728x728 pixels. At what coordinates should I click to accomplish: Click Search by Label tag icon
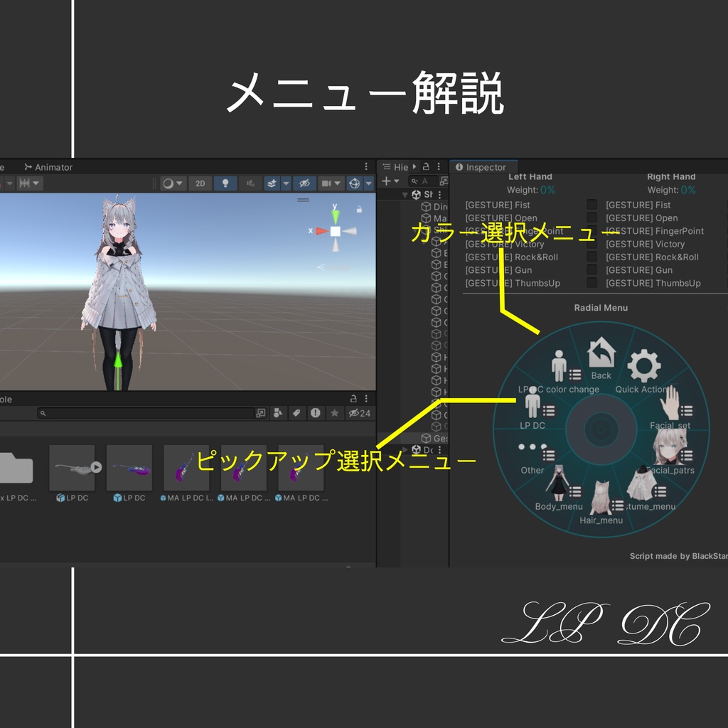[x=296, y=413]
